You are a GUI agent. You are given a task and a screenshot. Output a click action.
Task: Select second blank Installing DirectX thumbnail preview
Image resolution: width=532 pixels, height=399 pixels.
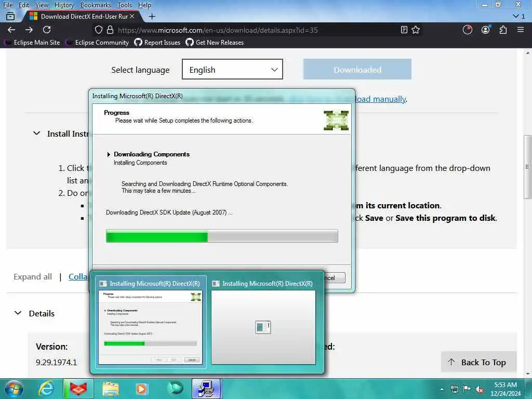(263, 321)
